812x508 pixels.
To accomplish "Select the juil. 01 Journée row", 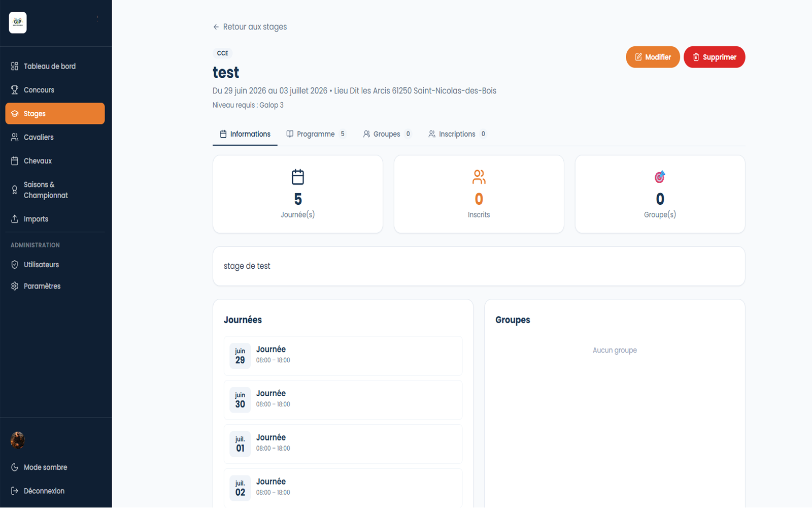I will coord(343,444).
